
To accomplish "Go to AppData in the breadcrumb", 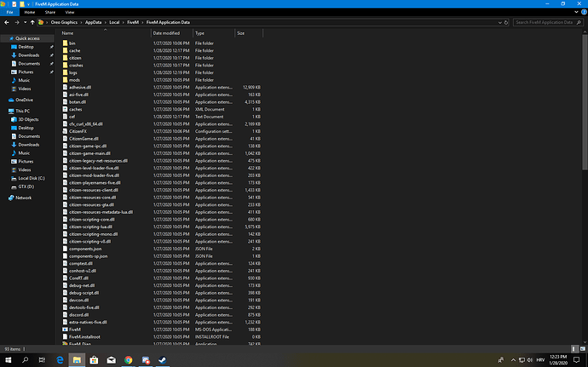I will (93, 22).
